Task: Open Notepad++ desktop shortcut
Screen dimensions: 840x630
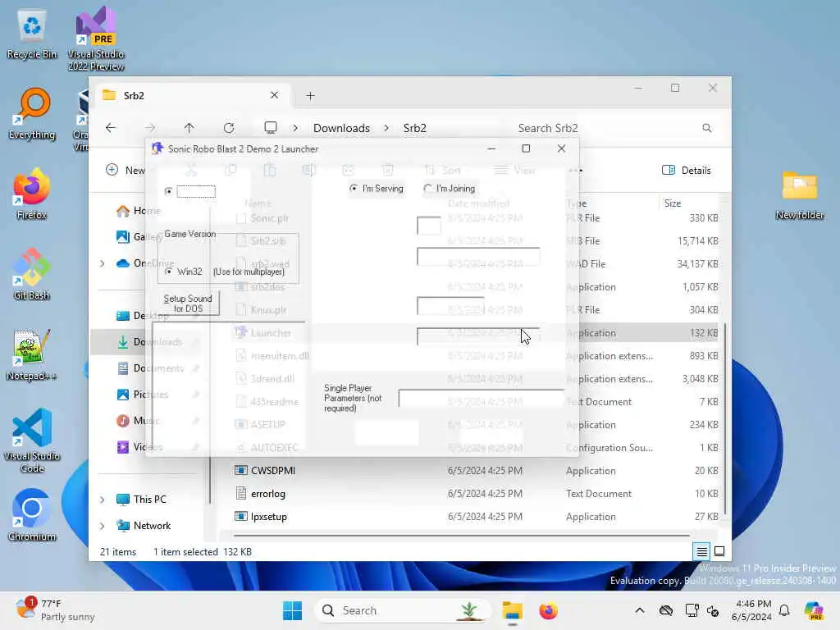Action: 32,355
